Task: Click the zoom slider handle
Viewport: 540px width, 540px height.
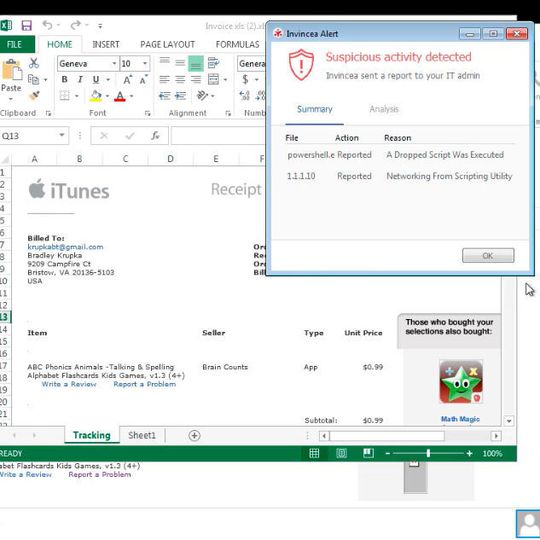Action: point(428,453)
